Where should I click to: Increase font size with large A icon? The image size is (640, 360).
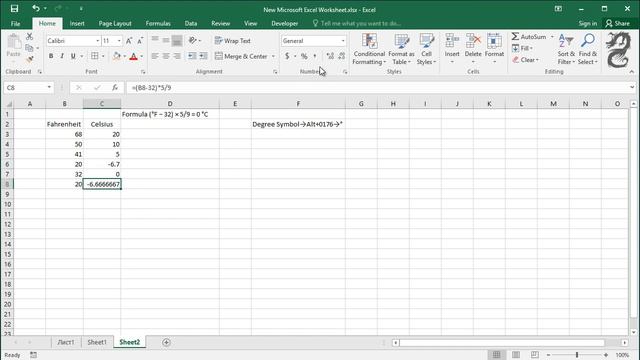(x=129, y=41)
